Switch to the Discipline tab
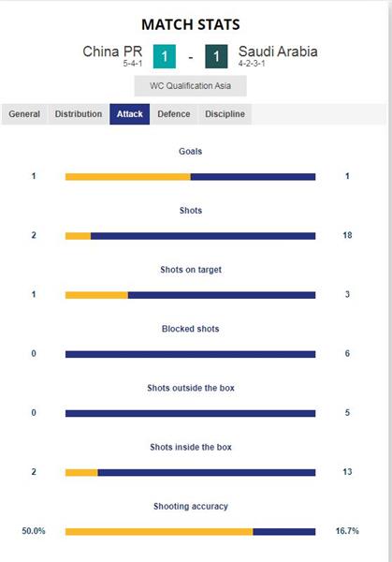This screenshot has width=392, height=562. [x=225, y=114]
